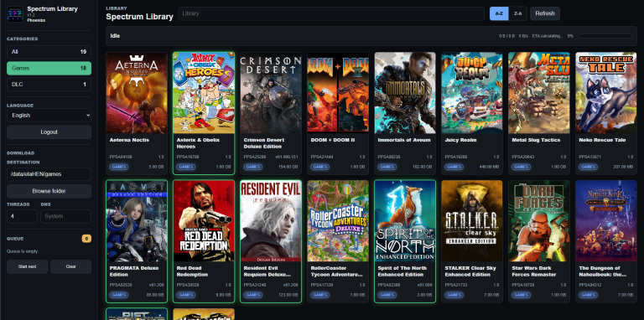Viewport: 644px width, 320px height.
Task: Click the Queue is empty message
Action: (23, 251)
